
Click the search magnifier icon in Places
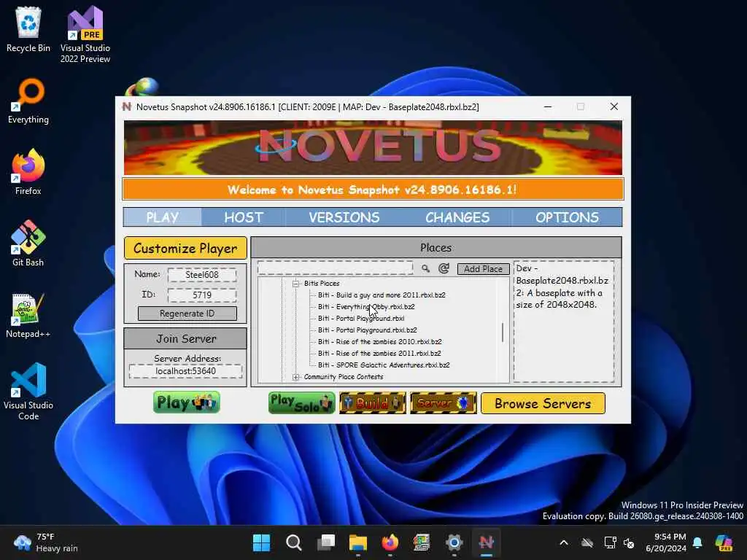(x=425, y=268)
